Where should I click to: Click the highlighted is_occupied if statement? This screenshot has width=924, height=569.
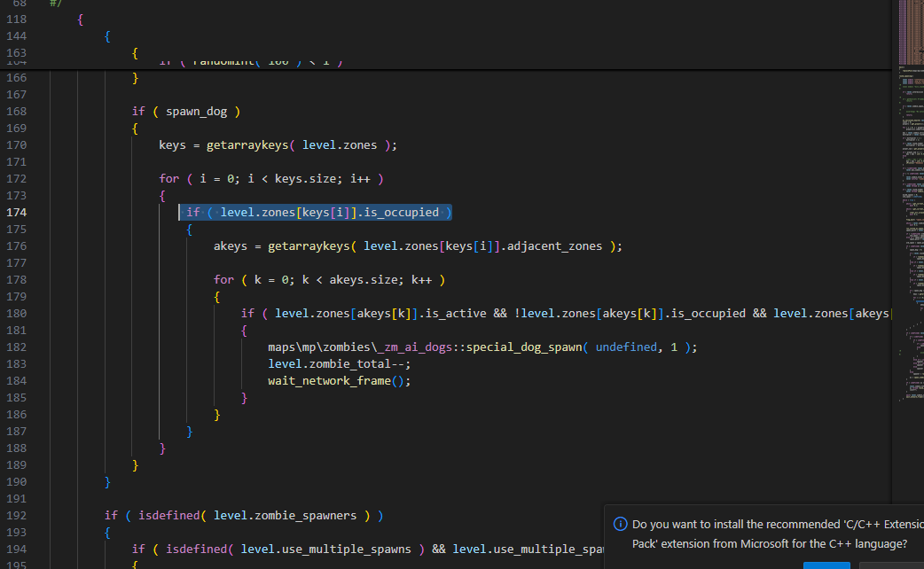pyautogui.click(x=316, y=212)
